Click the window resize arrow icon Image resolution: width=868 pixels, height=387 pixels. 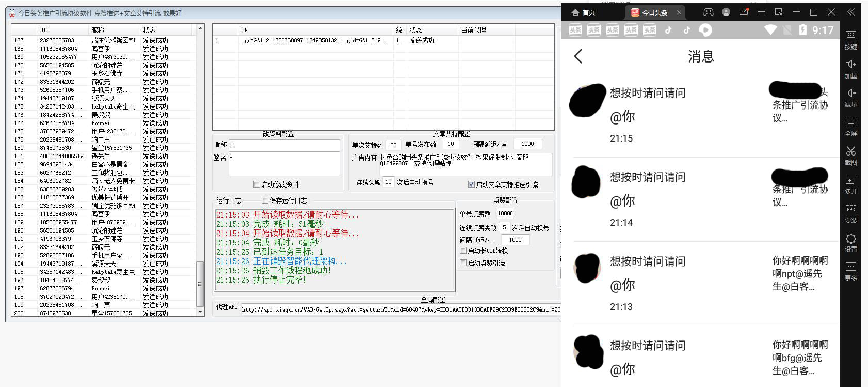(779, 12)
